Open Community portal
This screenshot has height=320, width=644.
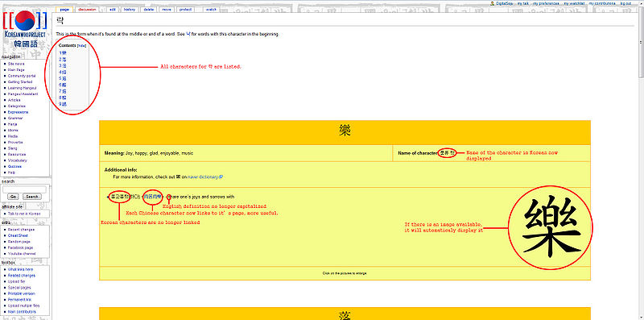click(22, 76)
